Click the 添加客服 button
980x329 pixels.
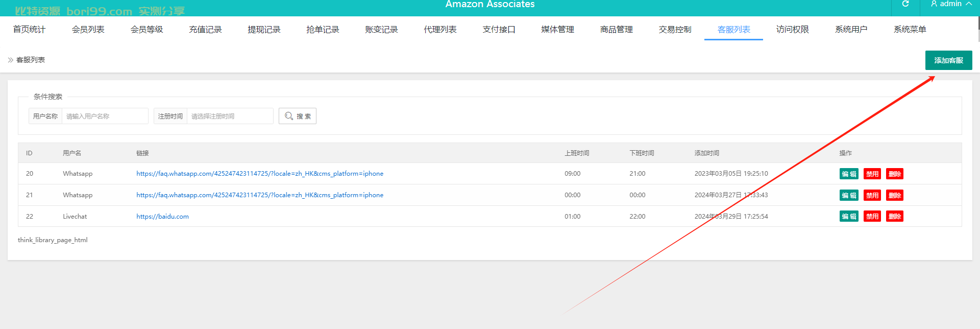tap(948, 60)
